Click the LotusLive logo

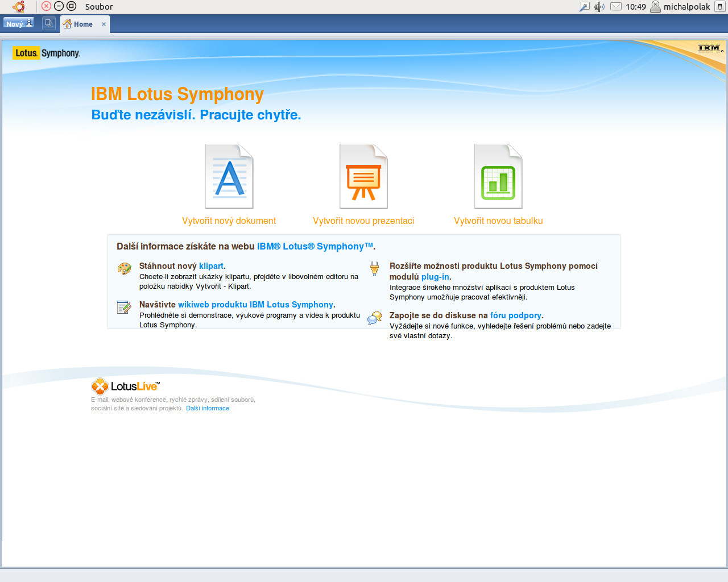pos(125,386)
